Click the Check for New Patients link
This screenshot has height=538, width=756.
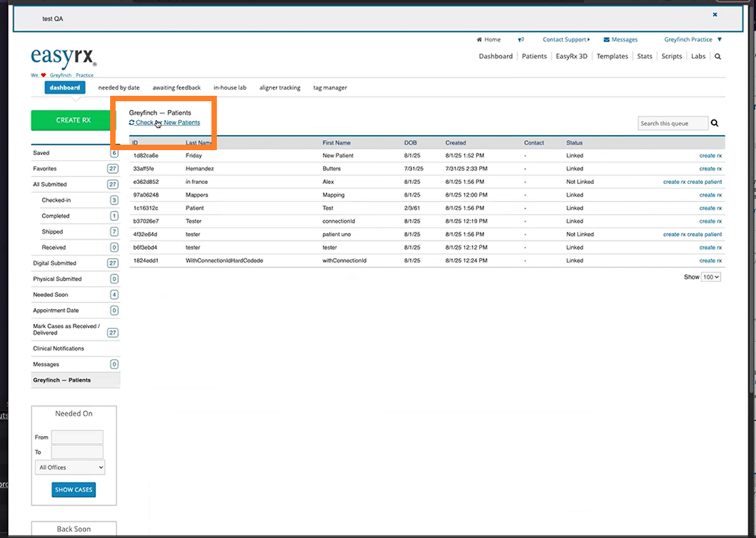165,122
